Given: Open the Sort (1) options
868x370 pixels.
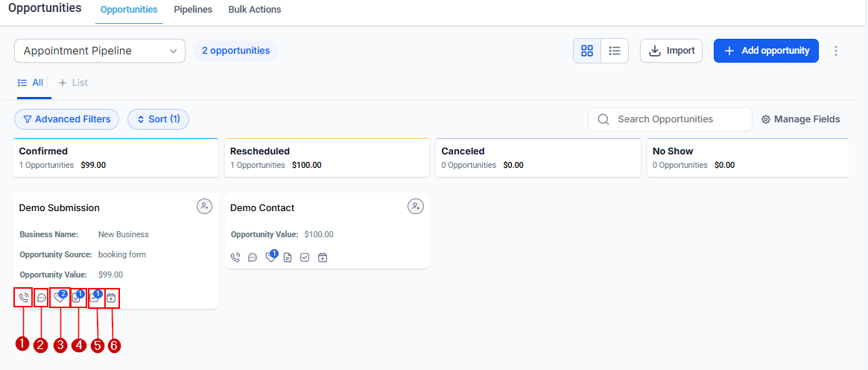Looking at the screenshot, I should [x=158, y=119].
